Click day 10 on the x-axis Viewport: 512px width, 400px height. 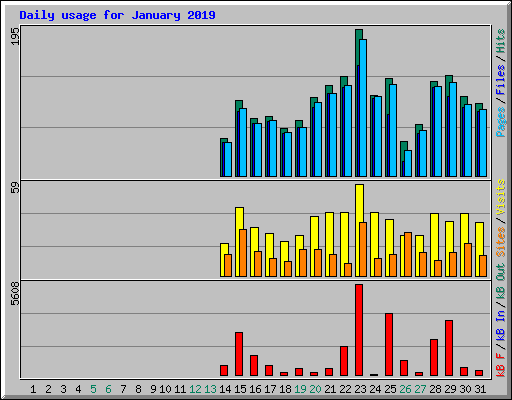click(165, 389)
